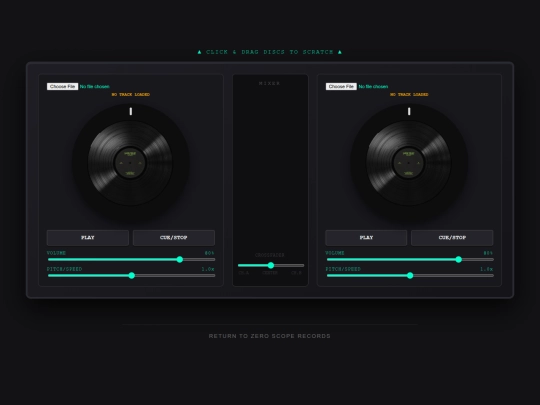The image size is (540, 405).
Task: Adjust the left deck PITCH/SPEED slider
Action: pyautogui.click(x=131, y=276)
